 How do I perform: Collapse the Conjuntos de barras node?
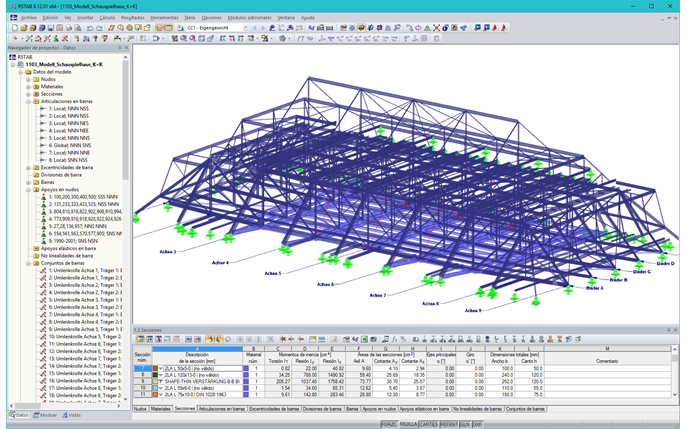[28, 263]
